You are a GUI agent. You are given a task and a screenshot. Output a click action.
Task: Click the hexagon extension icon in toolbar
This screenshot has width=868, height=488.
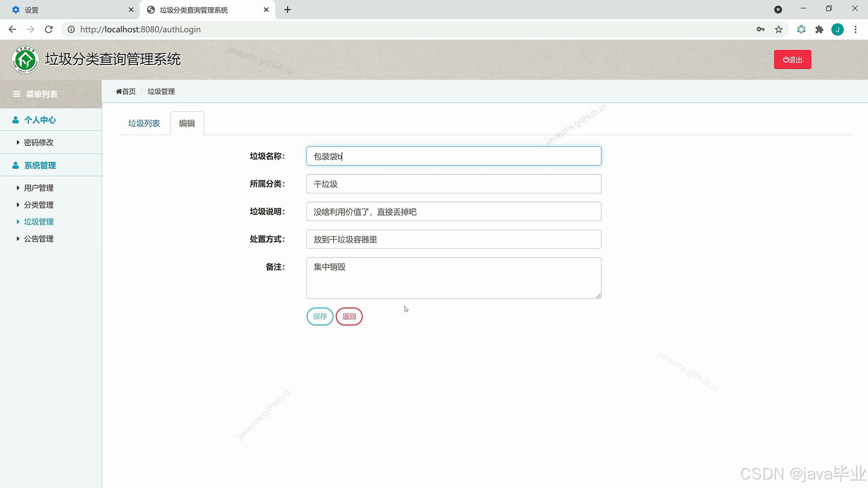(x=801, y=29)
